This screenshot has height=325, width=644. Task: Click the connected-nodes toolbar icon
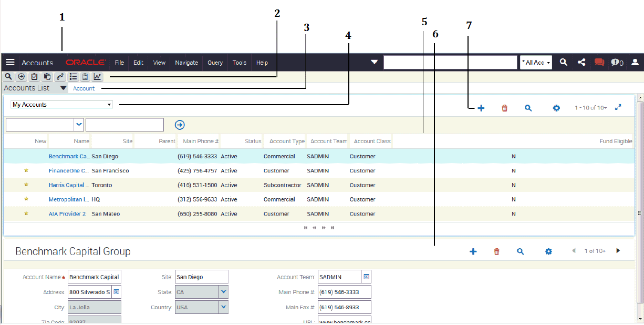(60, 77)
